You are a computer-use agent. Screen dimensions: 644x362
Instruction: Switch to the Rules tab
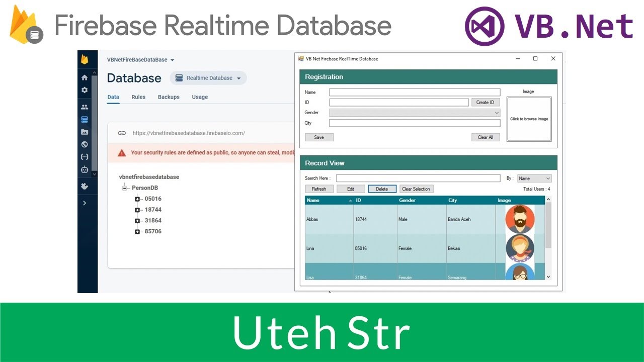coord(138,97)
